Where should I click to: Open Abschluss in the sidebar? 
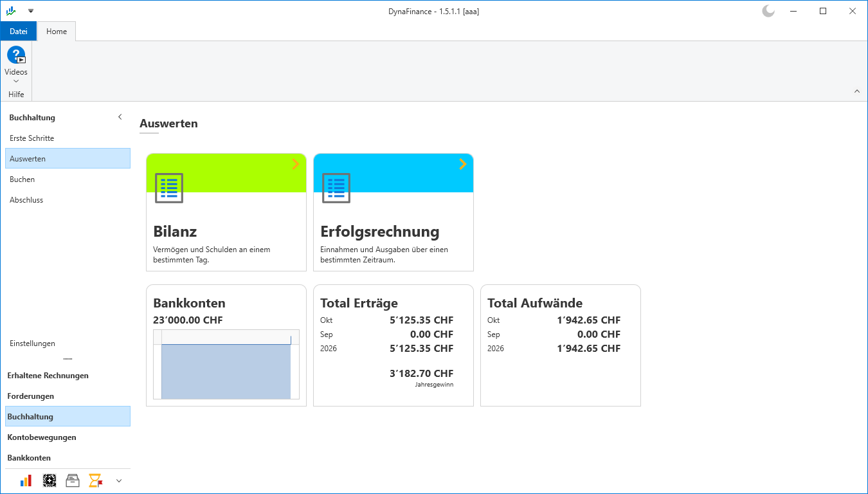point(68,200)
